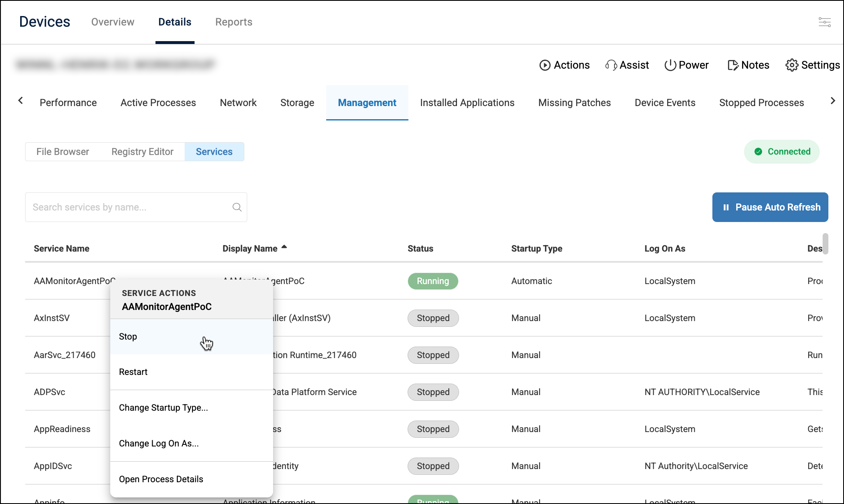Image resolution: width=844 pixels, height=504 pixels.
Task: Switch to Registry Editor view
Action: 142,152
